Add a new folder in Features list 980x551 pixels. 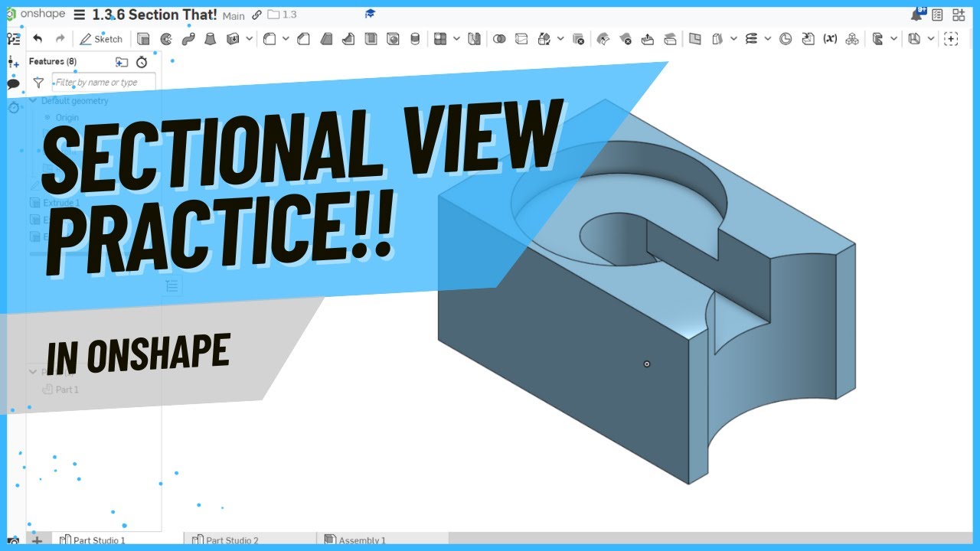click(x=122, y=62)
